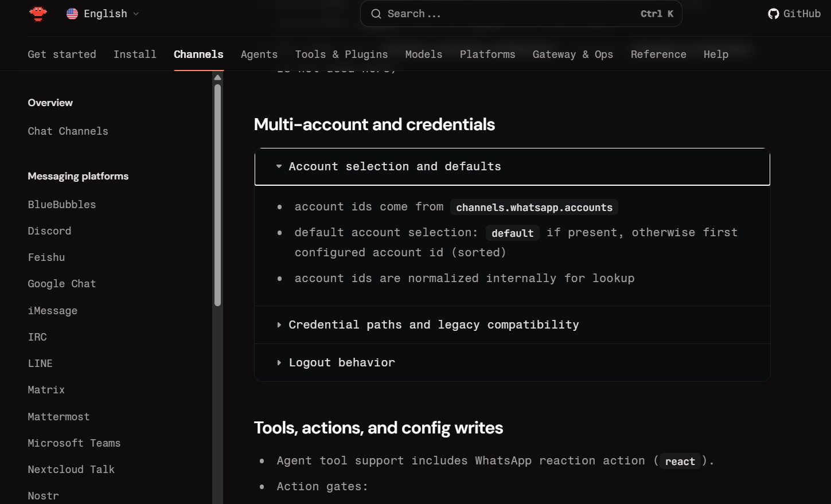Open the GitHub link
This screenshot has height=504, width=831.
pyautogui.click(x=794, y=14)
